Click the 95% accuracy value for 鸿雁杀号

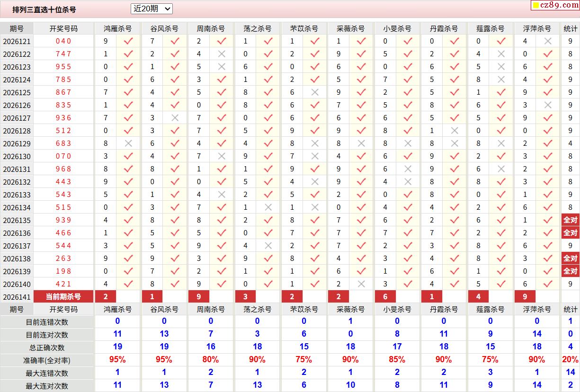[117, 360]
